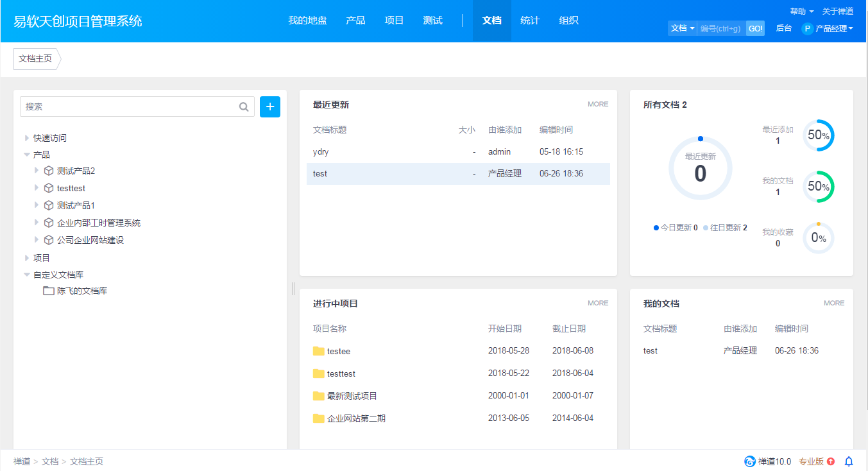Click MORE in 最近更新 panel
The image size is (868, 471).
(x=598, y=104)
